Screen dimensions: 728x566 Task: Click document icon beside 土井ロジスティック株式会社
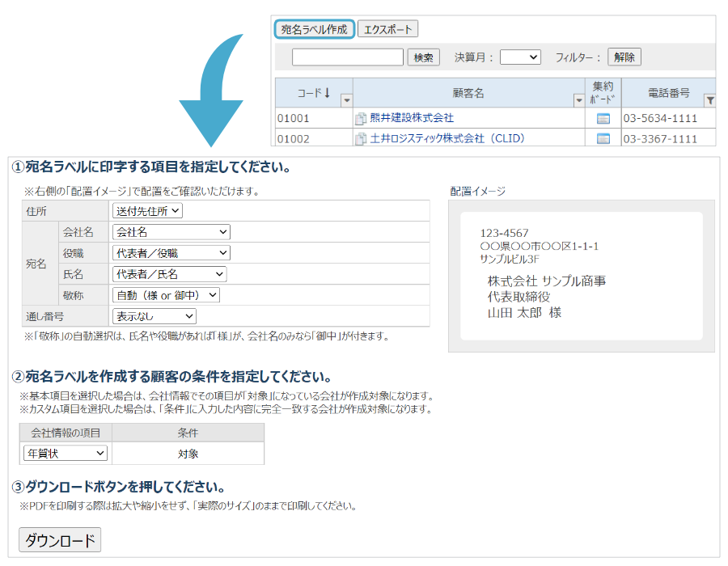click(x=361, y=139)
